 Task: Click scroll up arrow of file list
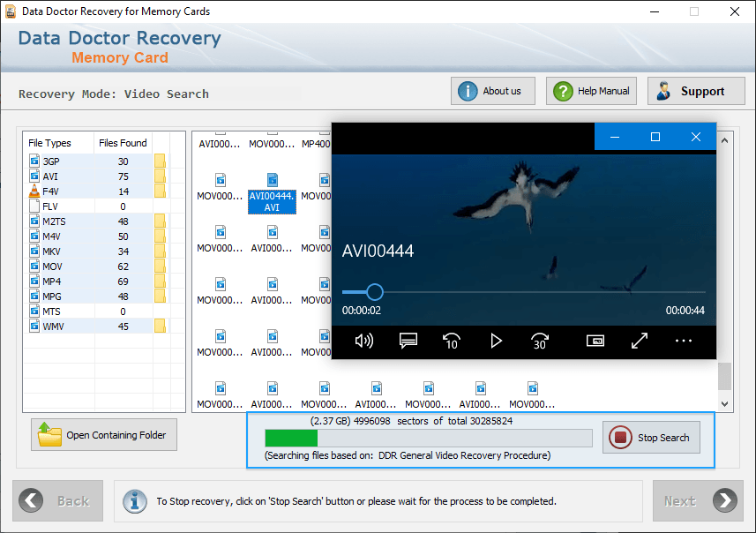coord(724,140)
